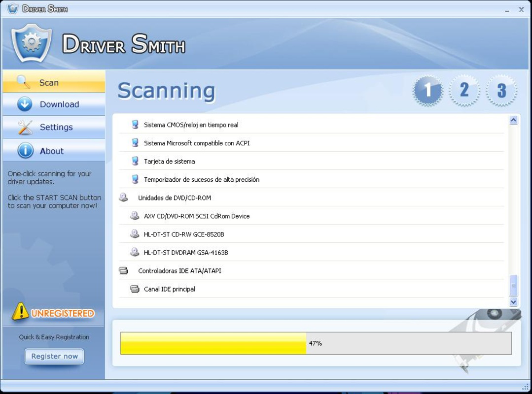
Task: Click the About info icon
Action: tap(25, 150)
